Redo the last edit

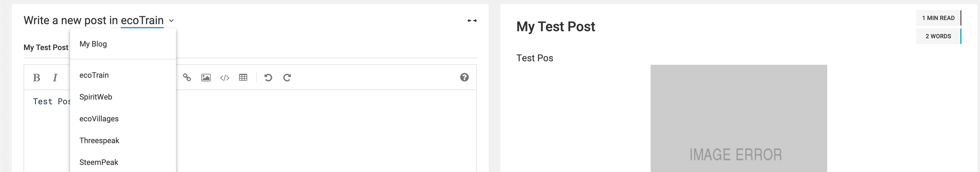287,78
